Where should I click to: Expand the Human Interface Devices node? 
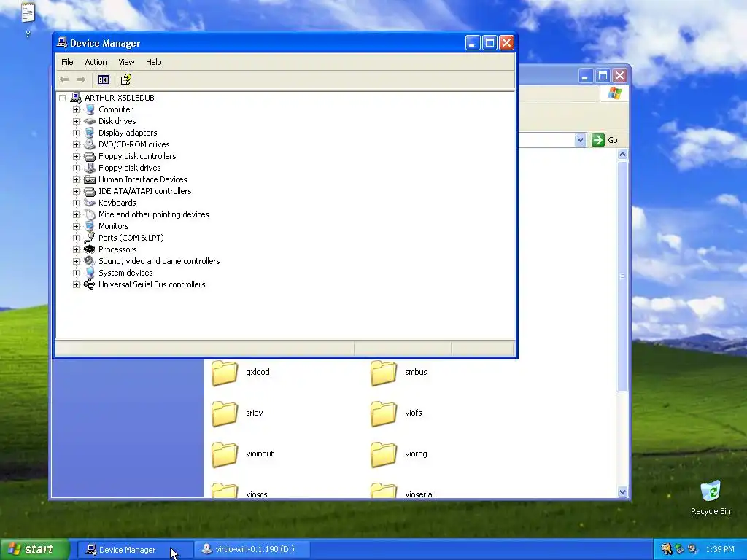coord(76,179)
